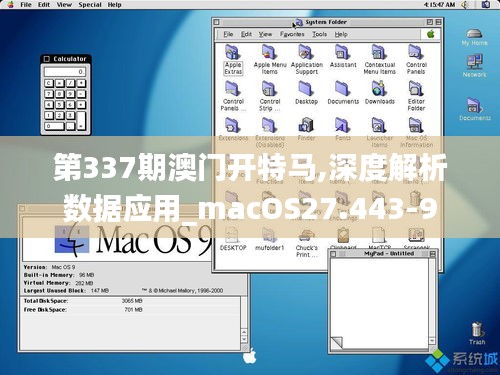The image size is (500, 375).
Task: Open the Downloads folder icon
Action: [379, 89]
